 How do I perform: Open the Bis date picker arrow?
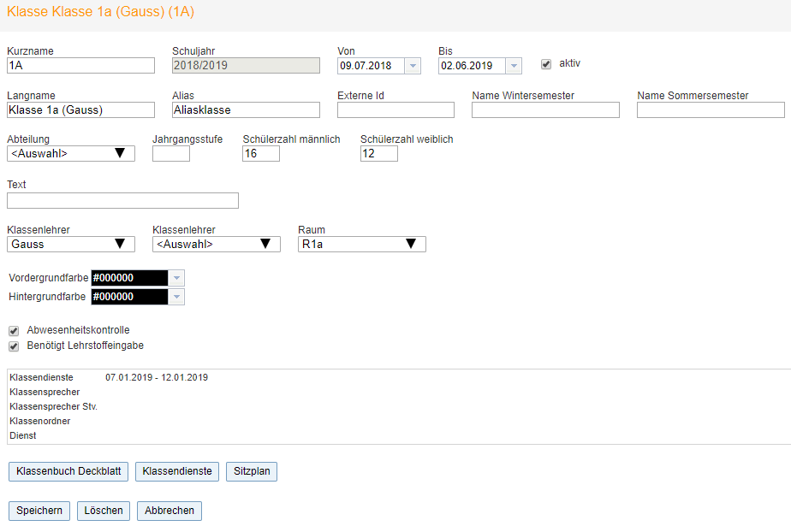514,66
